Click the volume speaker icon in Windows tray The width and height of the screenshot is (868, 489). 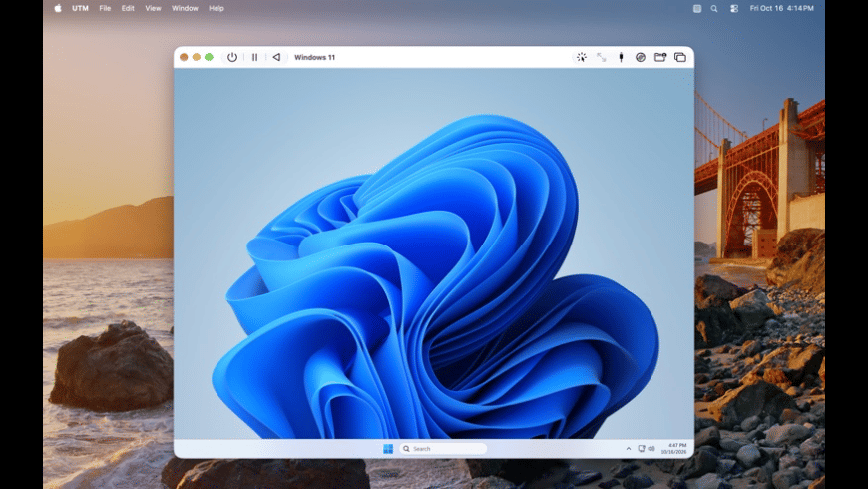651,449
